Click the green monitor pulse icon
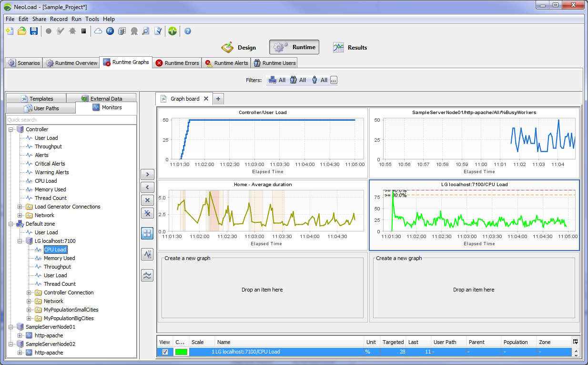Image resolution: width=588 pixels, height=365 pixels. [172, 31]
